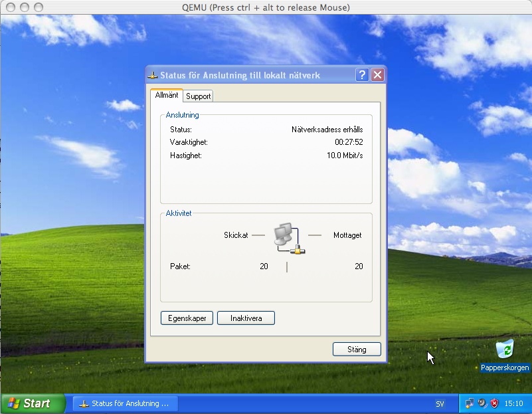The image size is (532, 414).
Task: Click the dialog title Status för Anslutning till lokalt nätverk
Action: click(x=240, y=75)
